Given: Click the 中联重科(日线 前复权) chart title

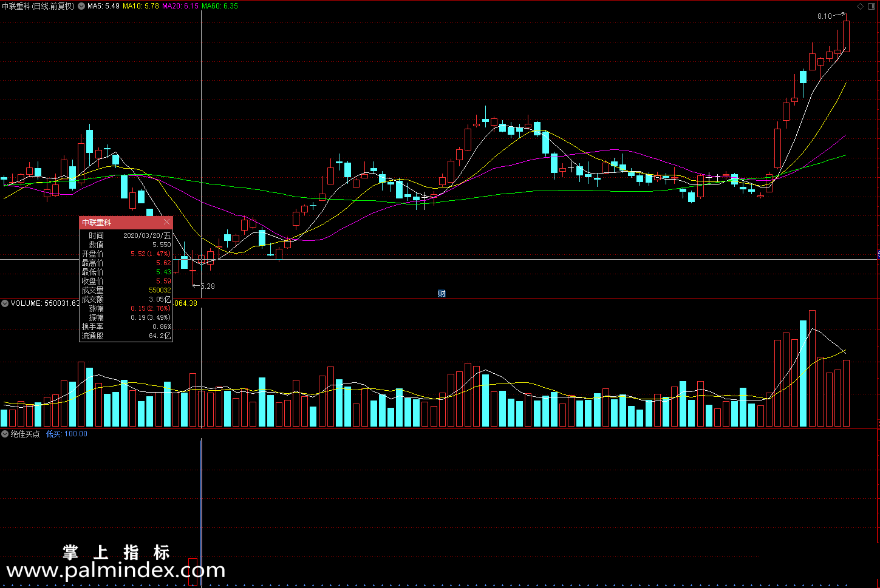Looking at the screenshot, I should [x=38, y=6].
